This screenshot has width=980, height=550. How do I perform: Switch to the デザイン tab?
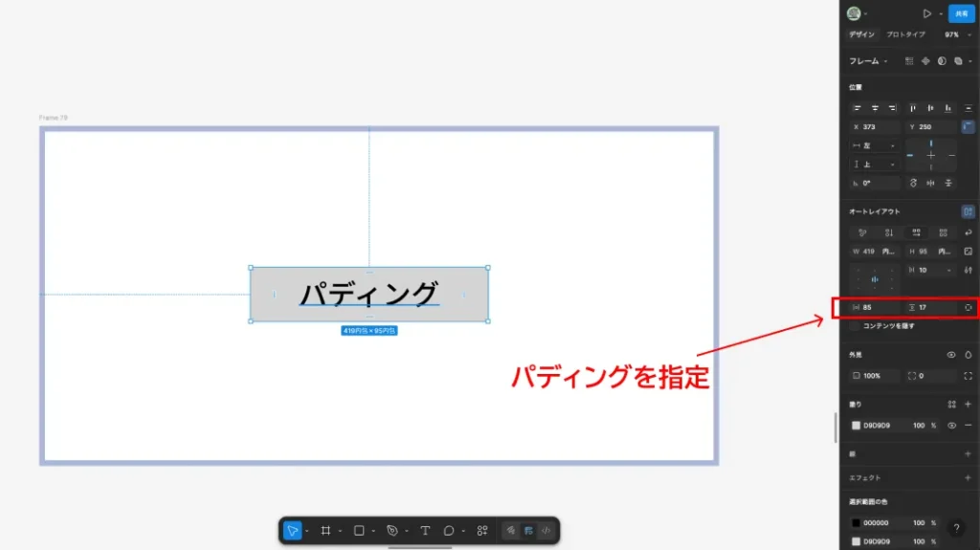(x=862, y=34)
